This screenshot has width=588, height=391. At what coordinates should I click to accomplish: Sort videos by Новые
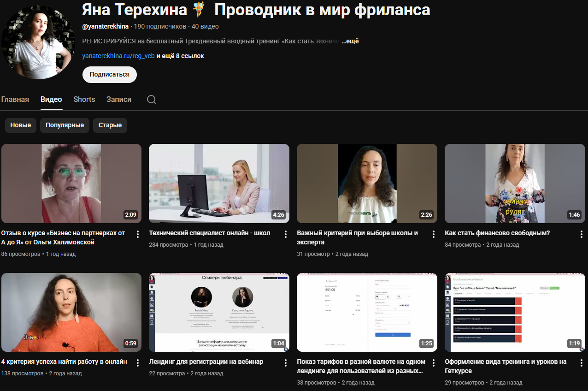click(21, 125)
